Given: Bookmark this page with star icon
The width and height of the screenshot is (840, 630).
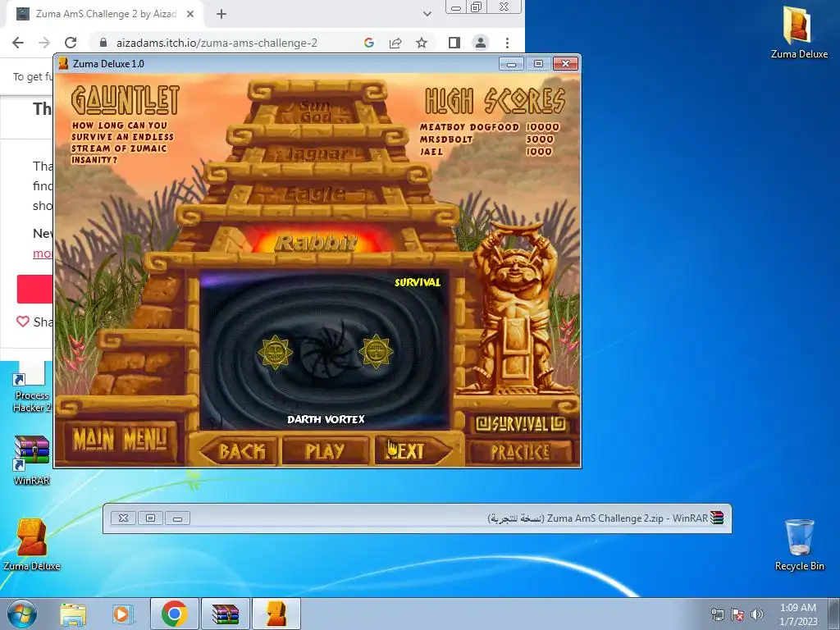Looking at the screenshot, I should click(x=422, y=43).
